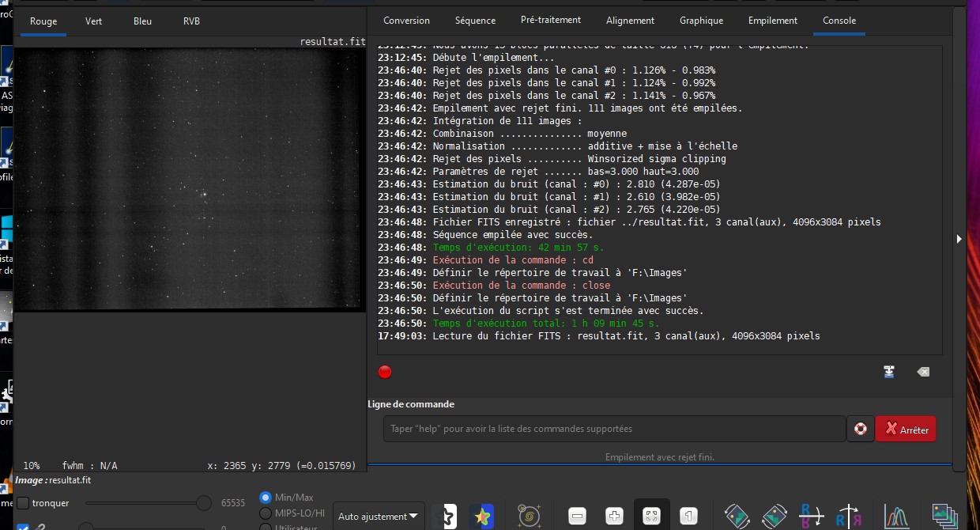Switch to the Vert channel tab
This screenshot has width=980, height=530.
pyautogui.click(x=94, y=21)
